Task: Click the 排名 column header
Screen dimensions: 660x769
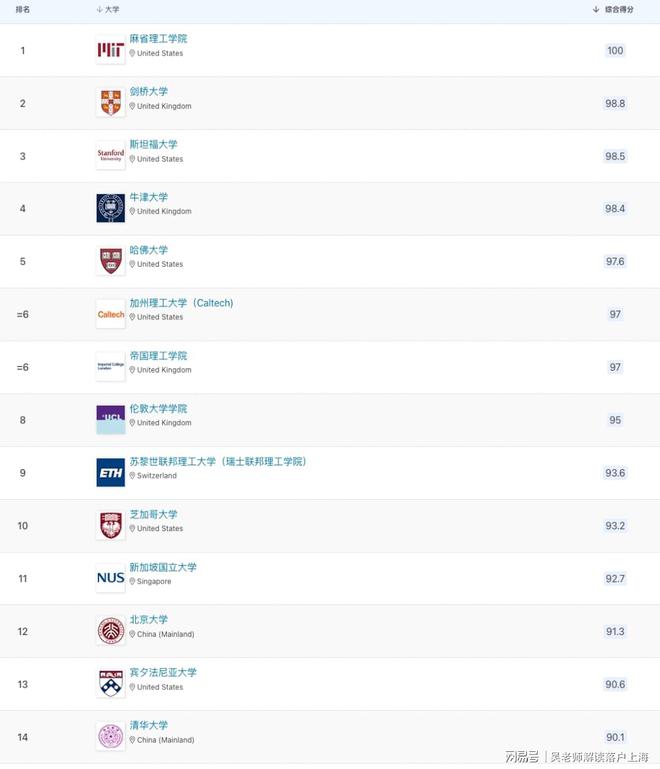Action: pyautogui.click(x=23, y=9)
